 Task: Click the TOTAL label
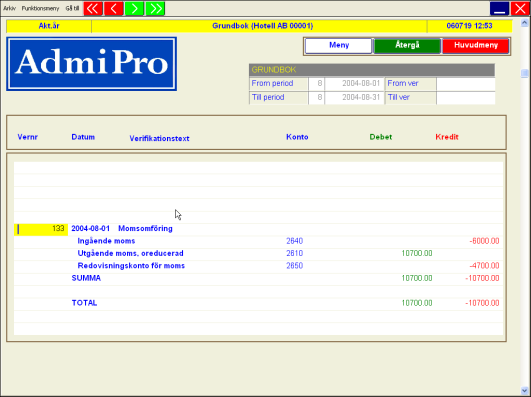[x=84, y=303]
